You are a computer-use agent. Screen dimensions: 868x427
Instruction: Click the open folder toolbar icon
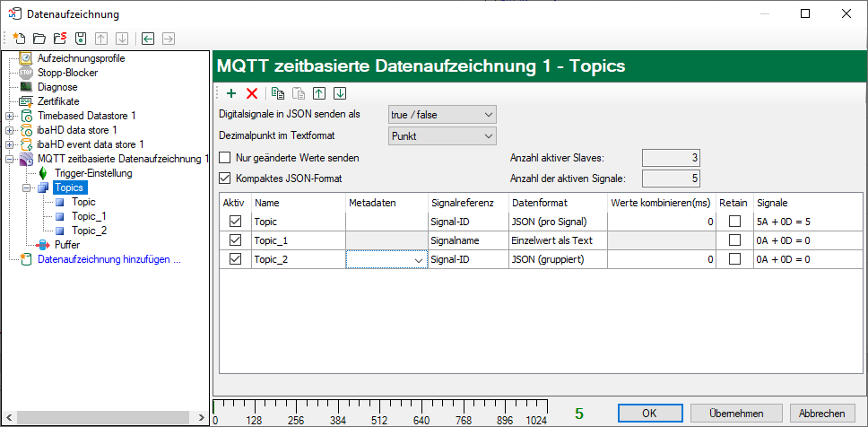(39, 39)
